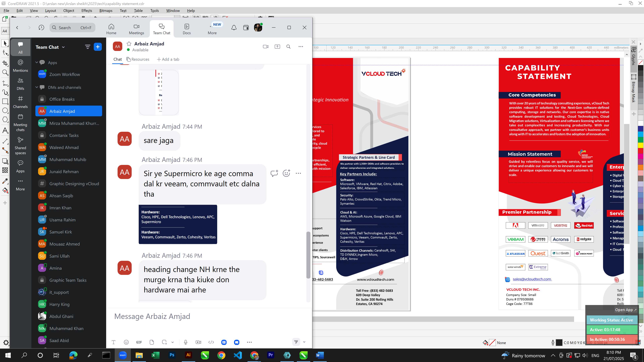Click the Message Arbaiz Amjad input field

(x=209, y=316)
